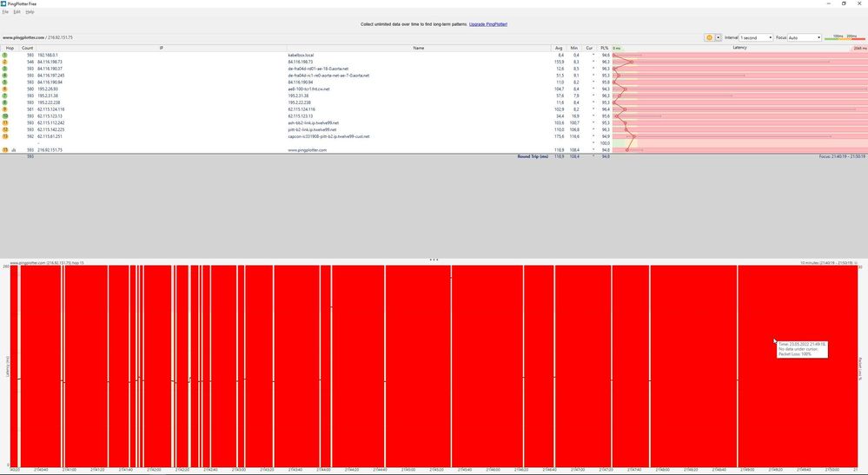Click hop 10 badge for 62.115.123.13
The image size is (868, 475).
pos(5,116)
